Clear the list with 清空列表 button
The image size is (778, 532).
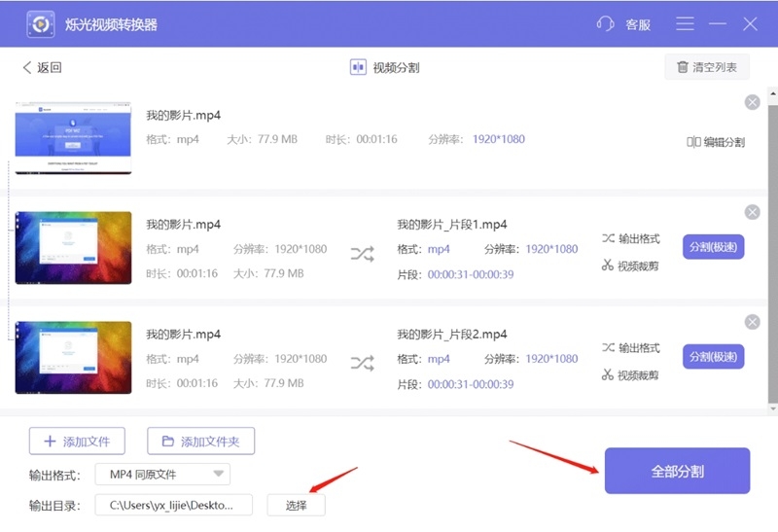point(707,67)
